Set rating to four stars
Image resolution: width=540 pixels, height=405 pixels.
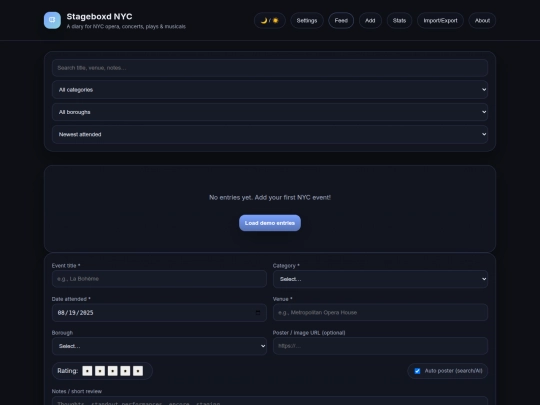pos(125,371)
